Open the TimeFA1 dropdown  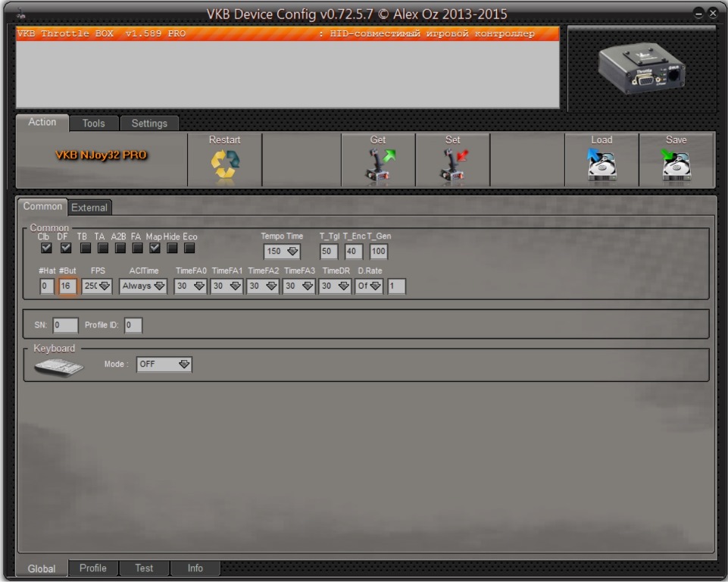(x=227, y=286)
